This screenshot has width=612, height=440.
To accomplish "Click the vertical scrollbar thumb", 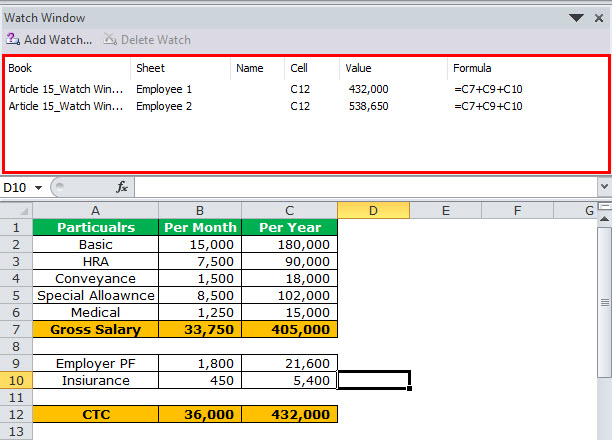I will [x=604, y=303].
